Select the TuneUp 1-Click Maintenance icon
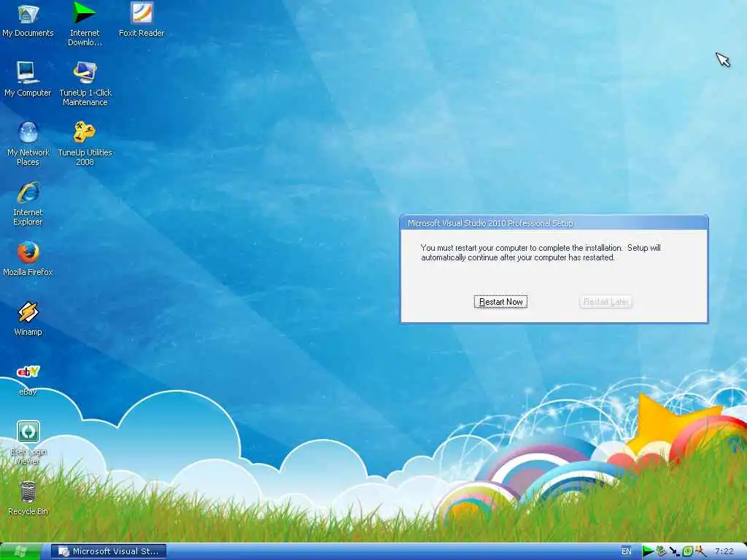This screenshot has height=560, width=747. (x=85, y=84)
